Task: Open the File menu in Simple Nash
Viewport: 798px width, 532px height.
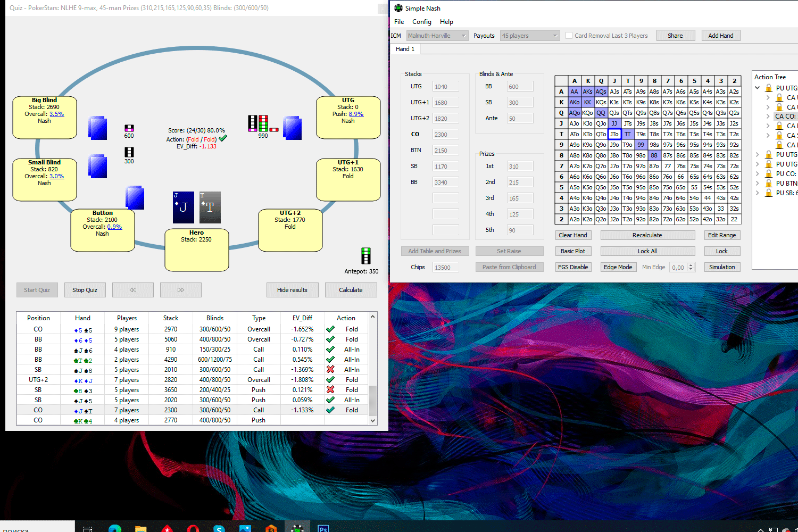Action: tap(399, 22)
